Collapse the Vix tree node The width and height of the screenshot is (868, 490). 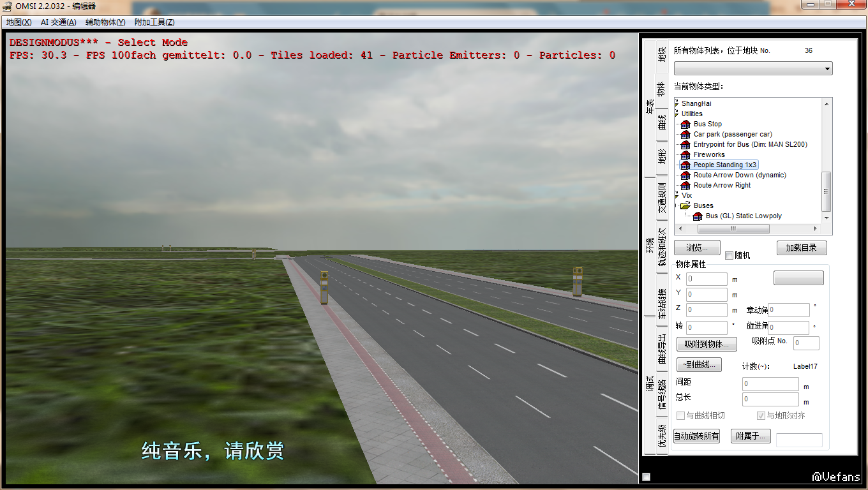coord(677,195)
